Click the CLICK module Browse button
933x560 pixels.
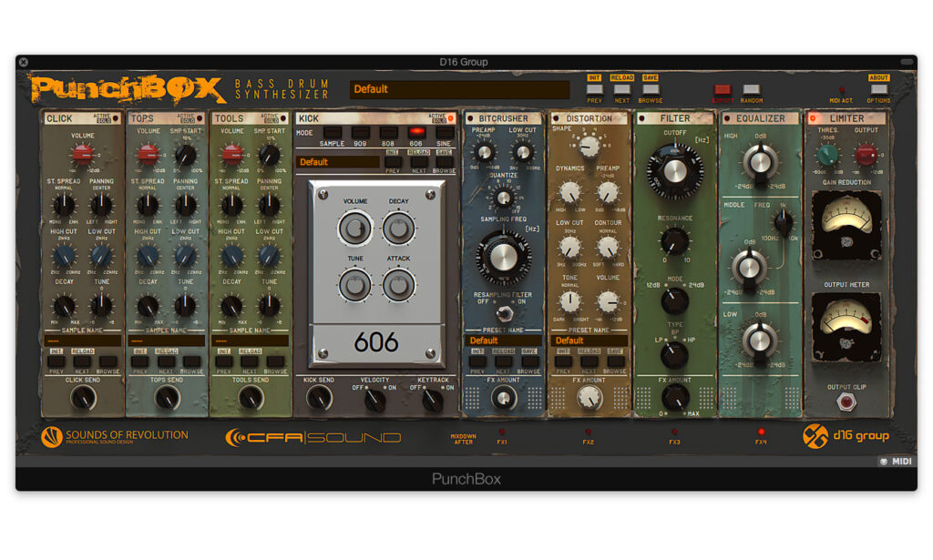tap(108, 361)
